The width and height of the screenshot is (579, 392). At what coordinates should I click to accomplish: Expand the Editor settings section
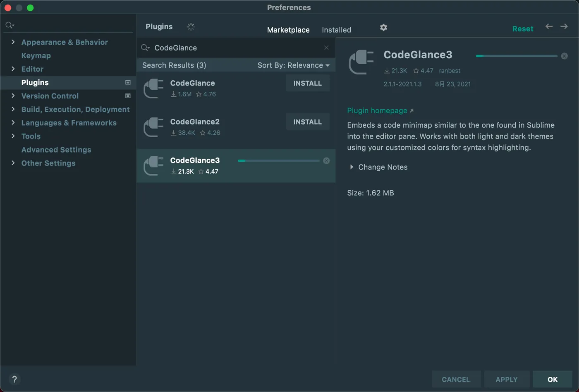[13, 69]
